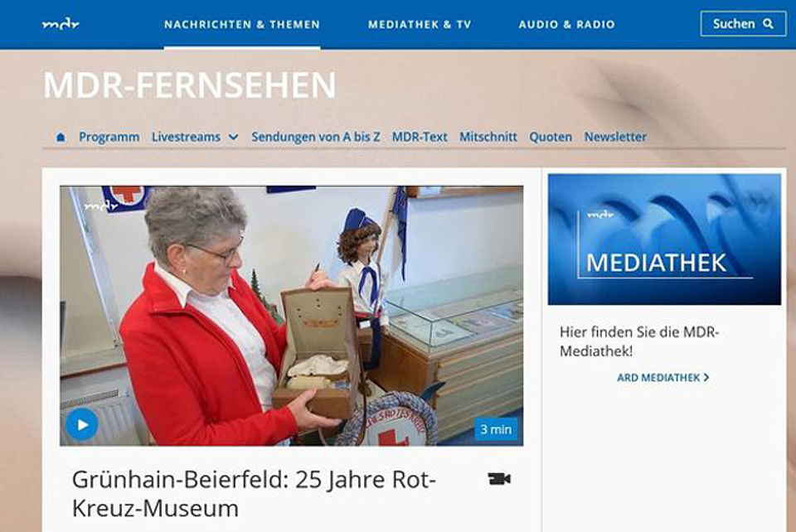Click the Mediathek banner thumbnail
Screen dimensions: 796x532
click(664, 239)
